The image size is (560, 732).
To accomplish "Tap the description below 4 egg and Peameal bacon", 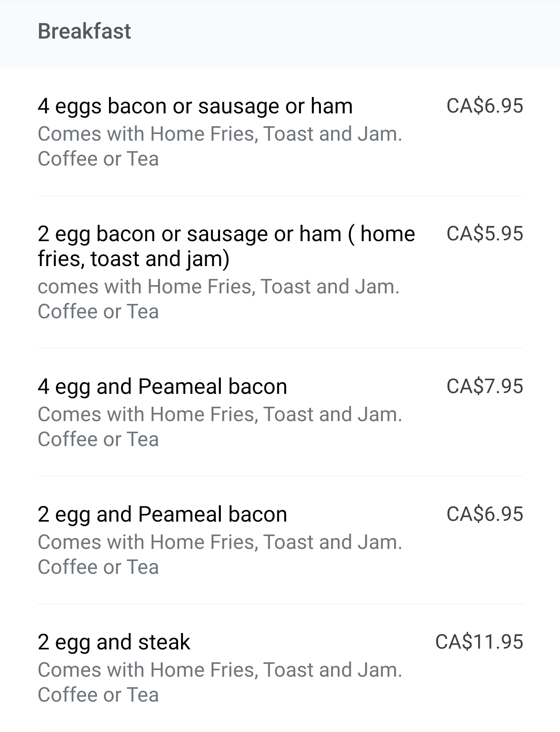I will click(x=220, y=415).
